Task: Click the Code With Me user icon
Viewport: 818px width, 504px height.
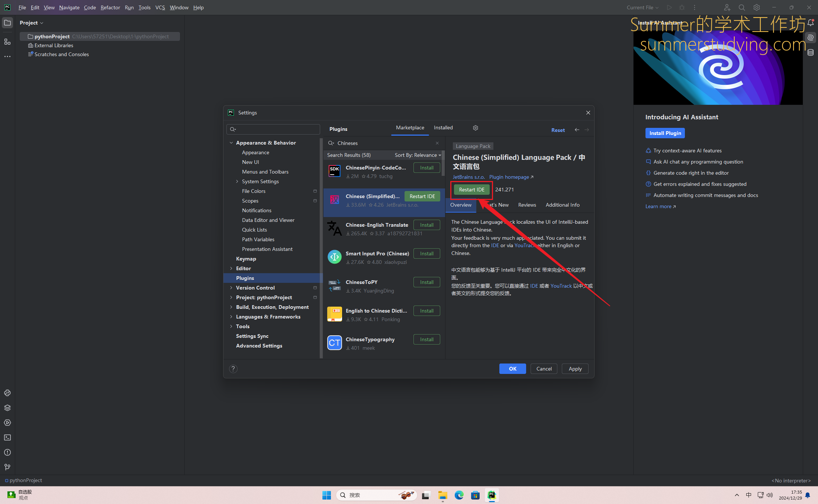Action: [727, 7]
